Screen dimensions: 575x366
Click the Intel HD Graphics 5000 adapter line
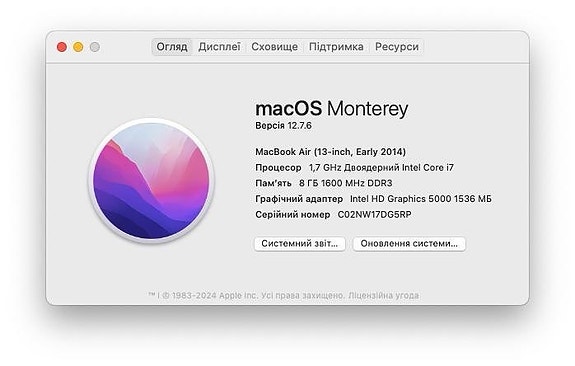tap(373, 199)
